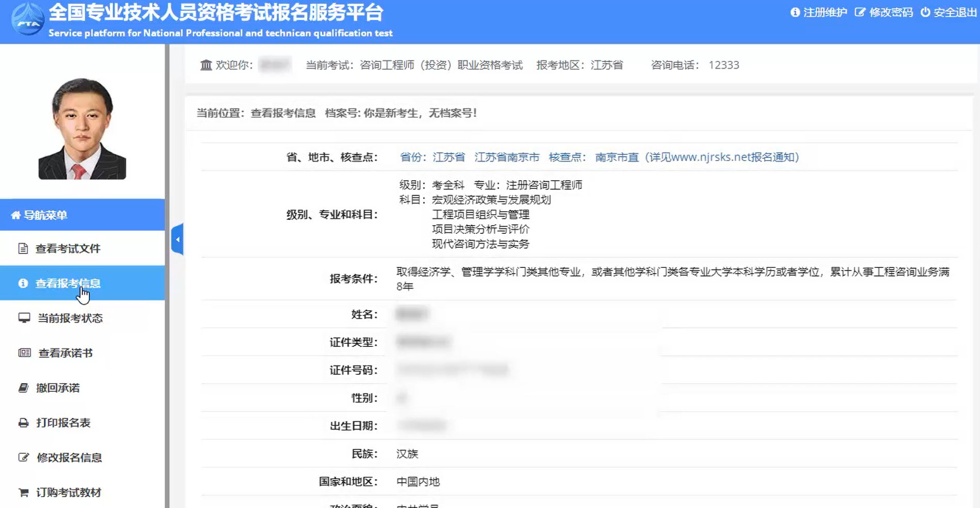This screenshot has height=508, width=980.
Task: Click the candidate profile photo
Action: point(82,129)
